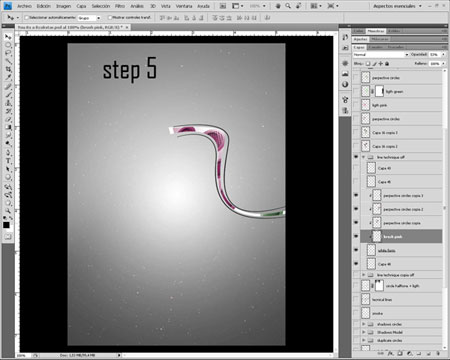
Task: Open the Opacidad slider arrow
Action: click(443, 54)
